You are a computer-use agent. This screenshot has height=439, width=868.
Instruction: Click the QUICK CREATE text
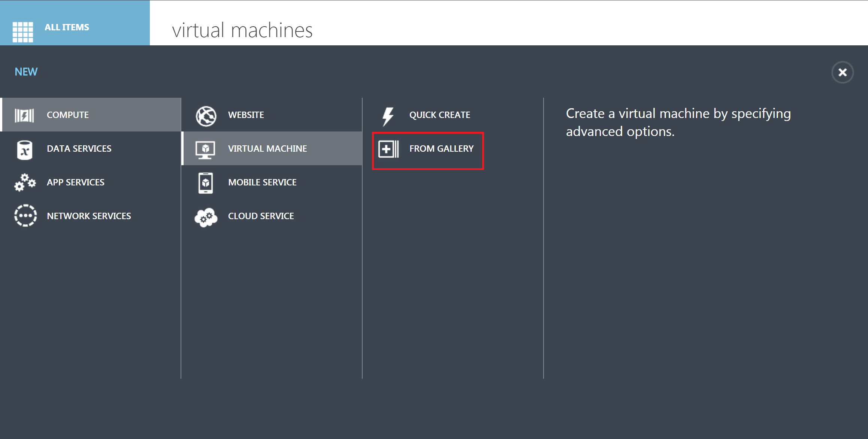[439, 115]
